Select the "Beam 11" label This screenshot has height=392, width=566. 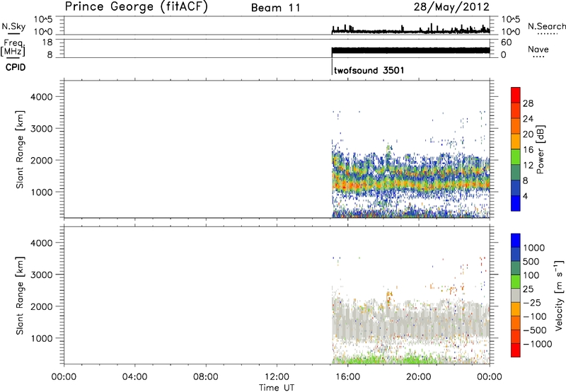(276, 8)
